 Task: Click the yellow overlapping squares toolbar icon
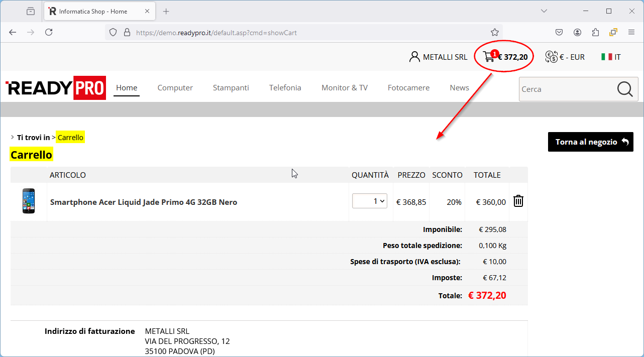tap(613, 32)
